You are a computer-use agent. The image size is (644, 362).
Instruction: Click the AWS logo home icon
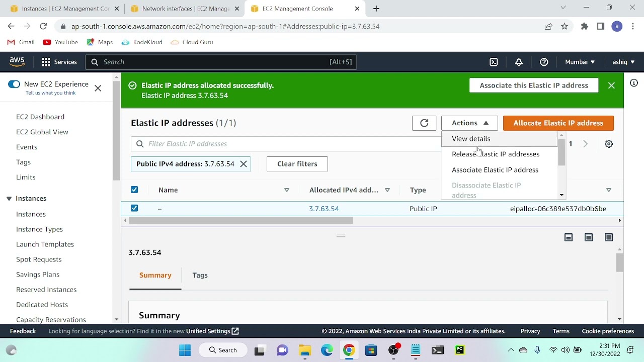click(17, 62)
